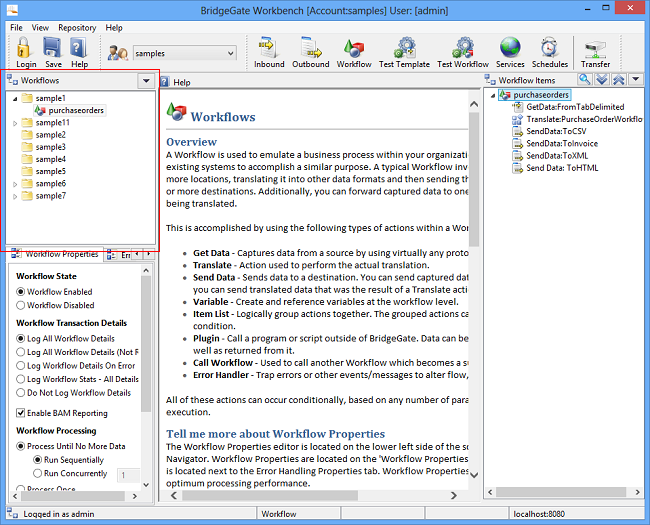Click Workflow Properties vertical scrollbar thumb
Viewport: 650px width, 525px height.
(146, 344)
